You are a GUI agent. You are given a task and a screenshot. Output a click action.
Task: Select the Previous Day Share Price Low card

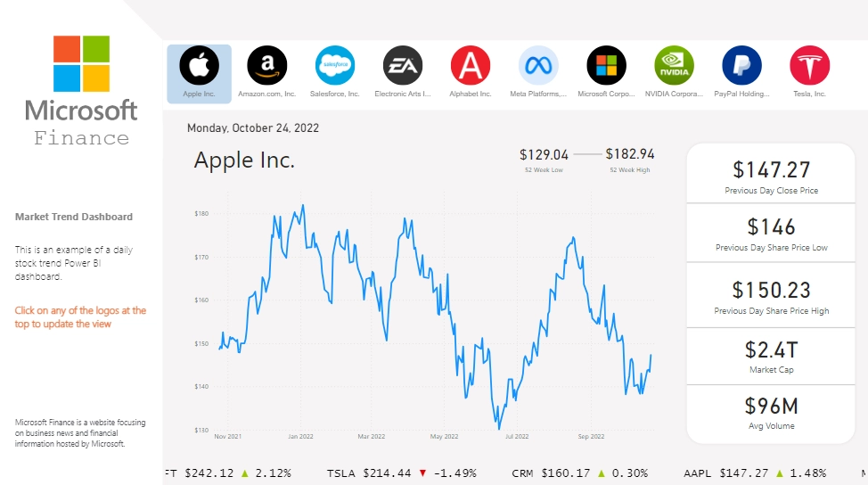(771, 233)
